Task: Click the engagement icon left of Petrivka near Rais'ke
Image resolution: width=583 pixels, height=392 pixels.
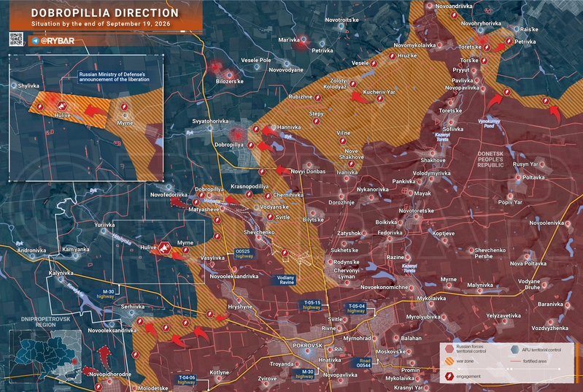Action: (509, 42)
